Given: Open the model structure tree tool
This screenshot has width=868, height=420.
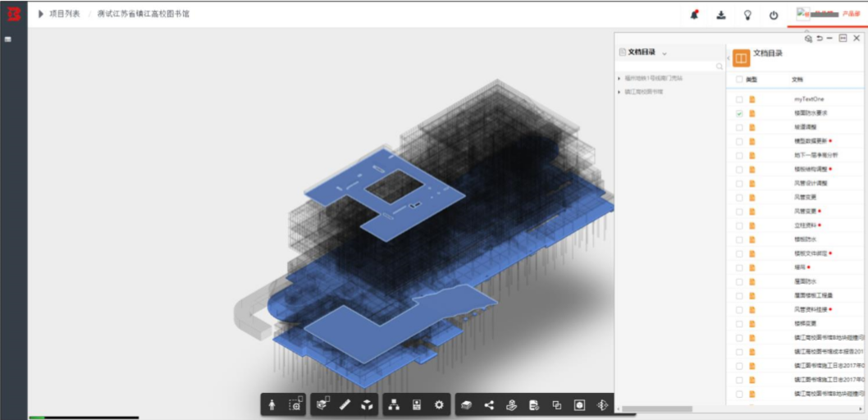Looking at the screenshot, I should [394, 405].
